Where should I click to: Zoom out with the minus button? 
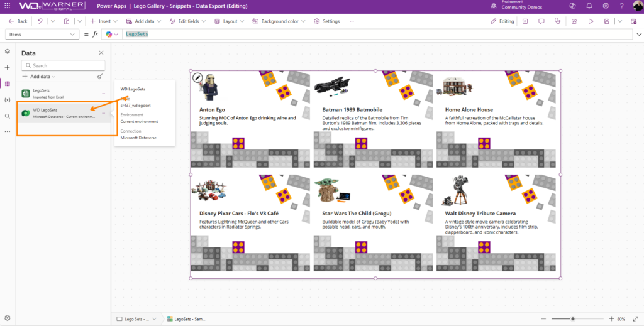click(543, 319)
